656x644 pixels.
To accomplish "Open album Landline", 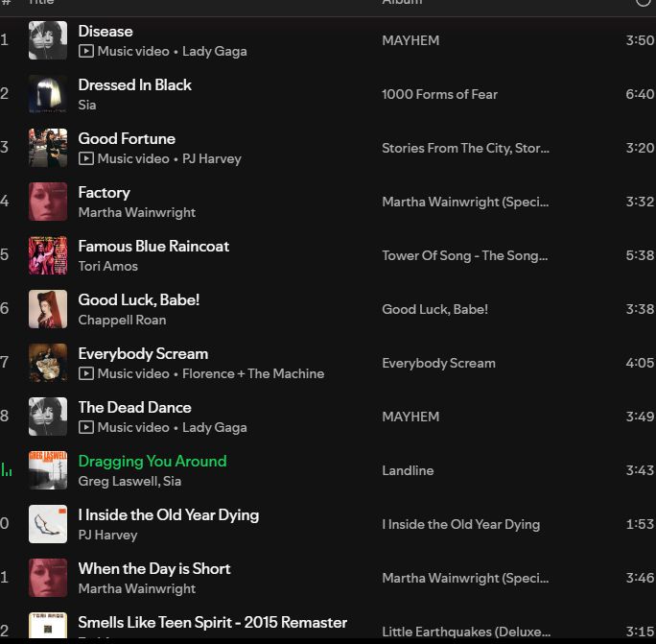I will (408, 470).
